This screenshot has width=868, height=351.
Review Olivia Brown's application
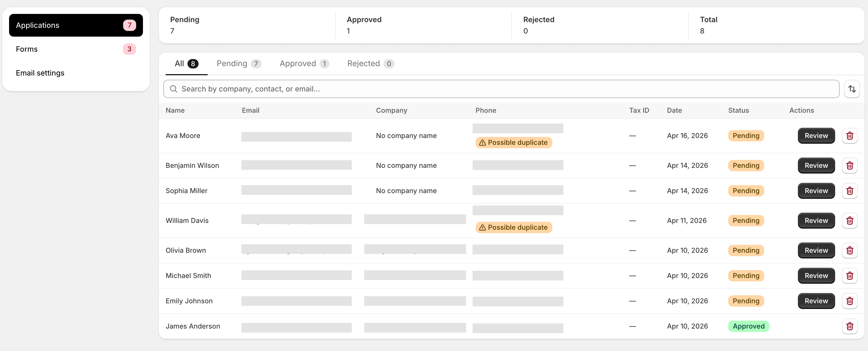[x=816, y=250]
